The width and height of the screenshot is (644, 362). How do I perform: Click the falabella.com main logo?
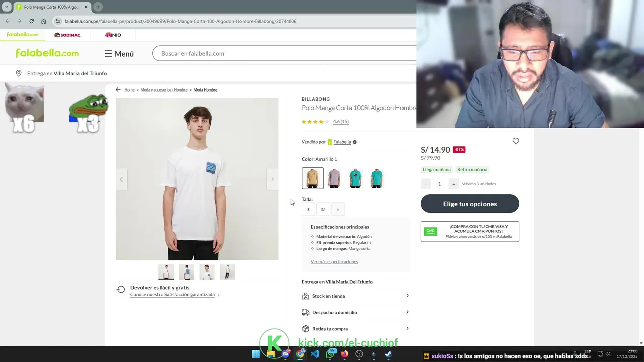47,53
